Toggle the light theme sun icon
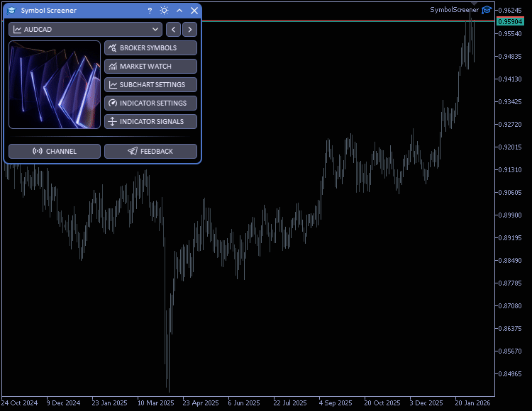The width and height of the screenshot is (532, 411). [x=165, y=11]
